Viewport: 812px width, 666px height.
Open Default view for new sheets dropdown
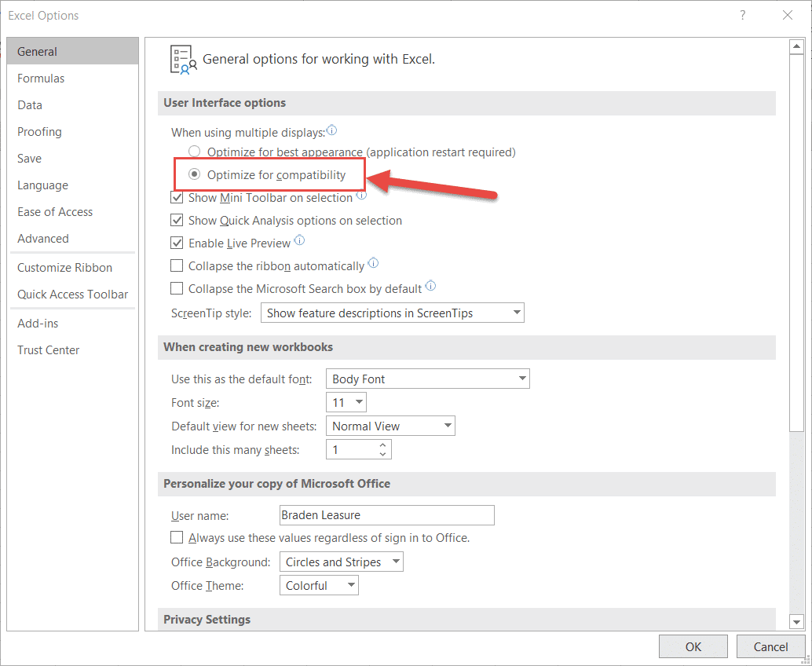[390, 426]
